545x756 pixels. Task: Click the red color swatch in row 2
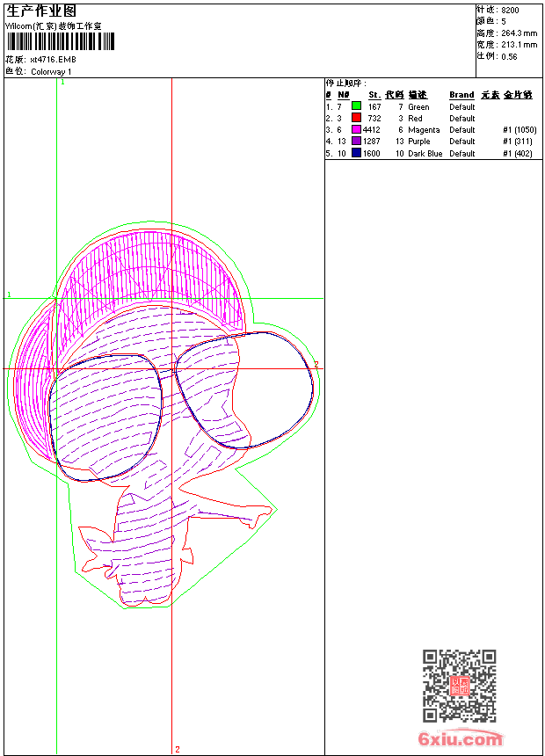coord(356,118)
